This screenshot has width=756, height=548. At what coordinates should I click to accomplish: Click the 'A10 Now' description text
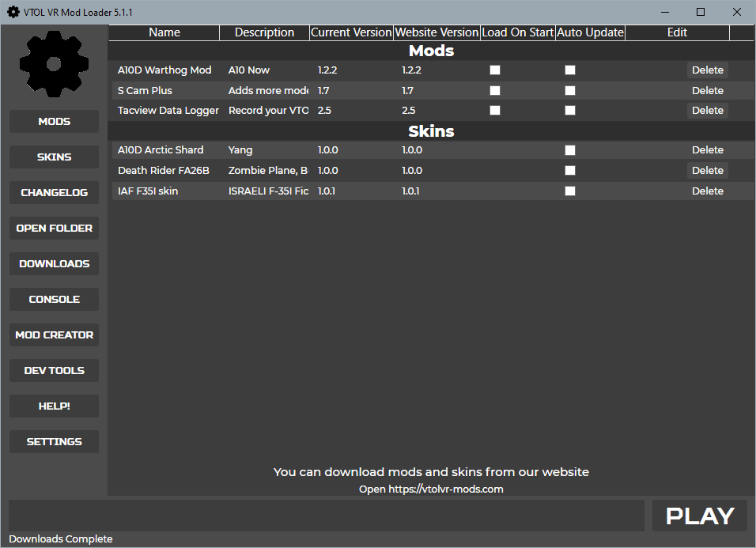point(249,70)
